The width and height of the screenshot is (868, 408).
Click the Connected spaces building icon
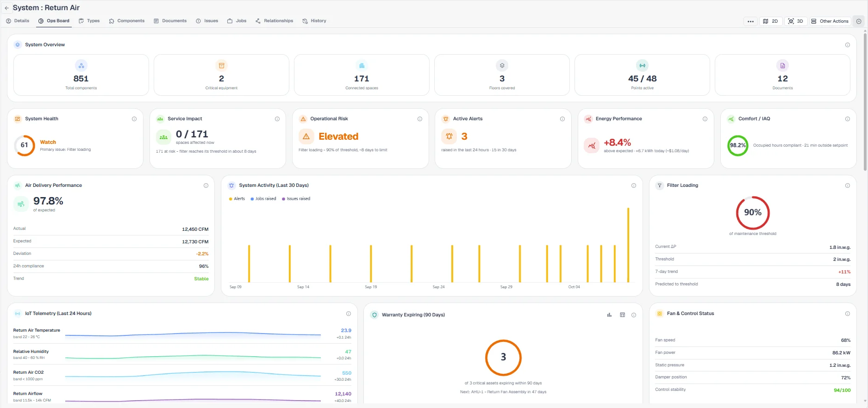point(362,66)
